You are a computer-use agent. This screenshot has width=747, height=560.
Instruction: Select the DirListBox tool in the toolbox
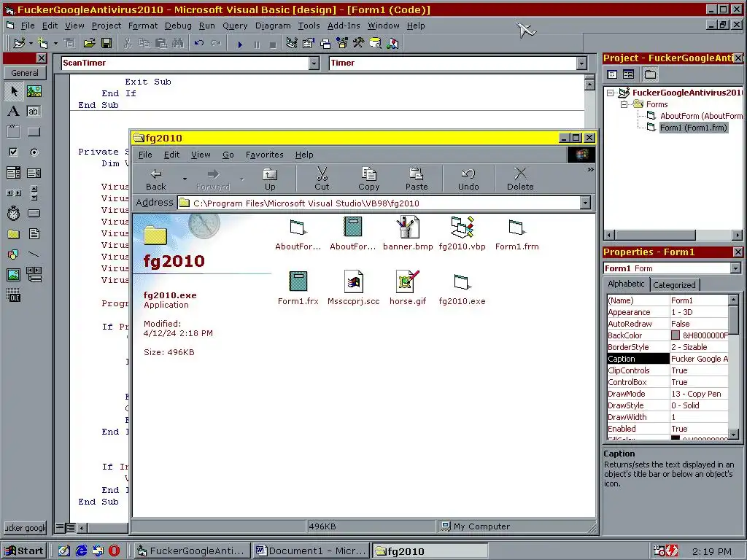[x=14, y=234]
